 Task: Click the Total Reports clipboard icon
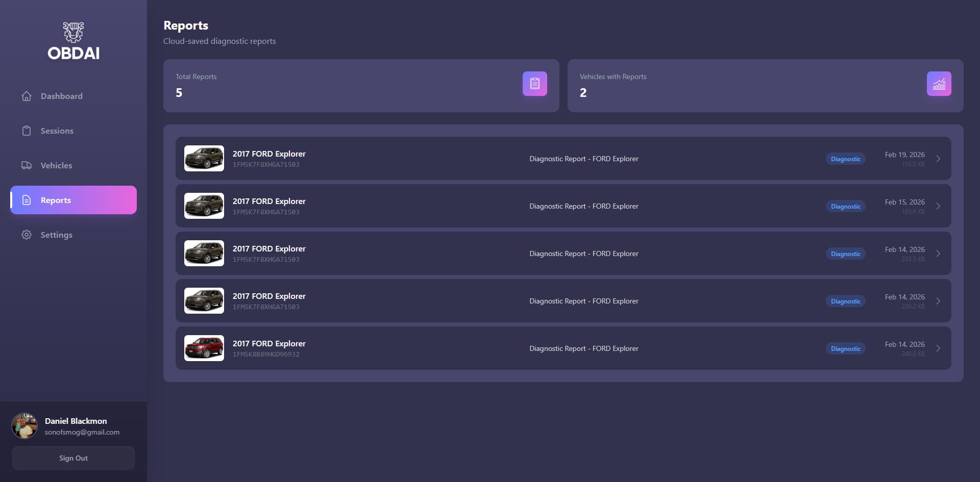tap(535, 84)
